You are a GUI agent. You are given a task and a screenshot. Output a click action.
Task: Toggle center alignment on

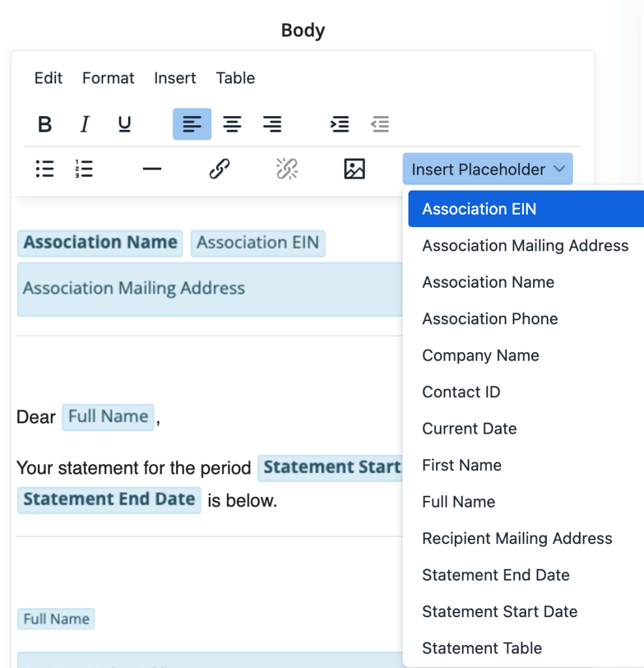tap(232, 124)
